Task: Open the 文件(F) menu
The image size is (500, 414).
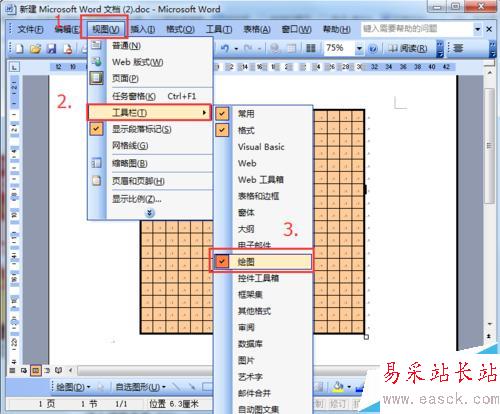Action: point(30,30)
